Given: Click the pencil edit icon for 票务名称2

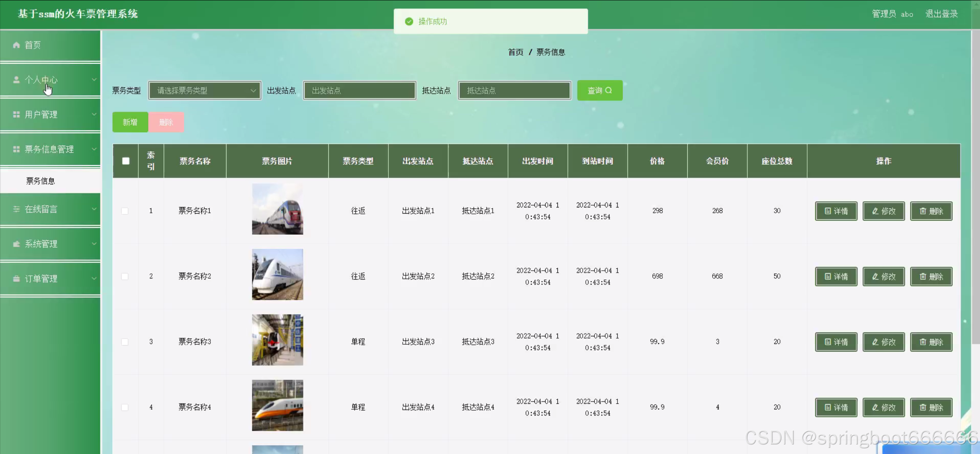Looking at the screenshot, I should coord(875,276).
